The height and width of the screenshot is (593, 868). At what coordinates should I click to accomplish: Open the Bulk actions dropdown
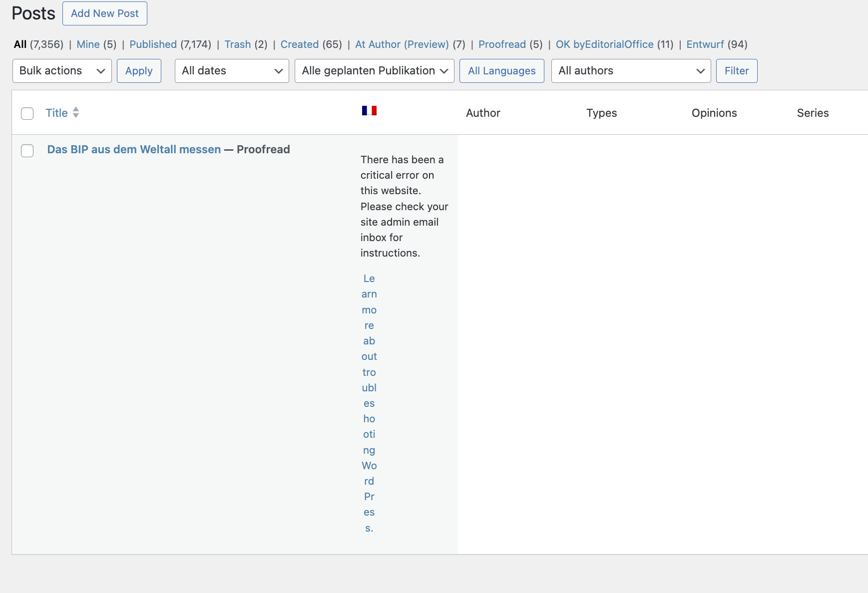coord(62,71)
